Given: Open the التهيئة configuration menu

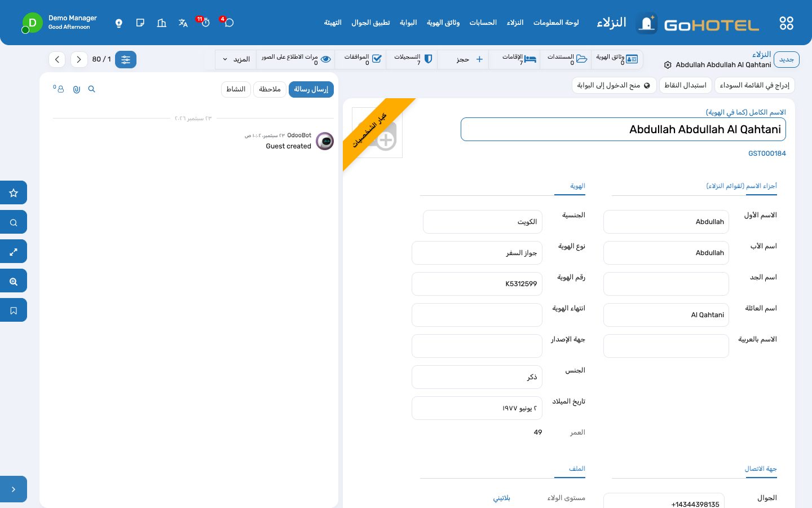Looking at the screenshot, I should (333, 23).
